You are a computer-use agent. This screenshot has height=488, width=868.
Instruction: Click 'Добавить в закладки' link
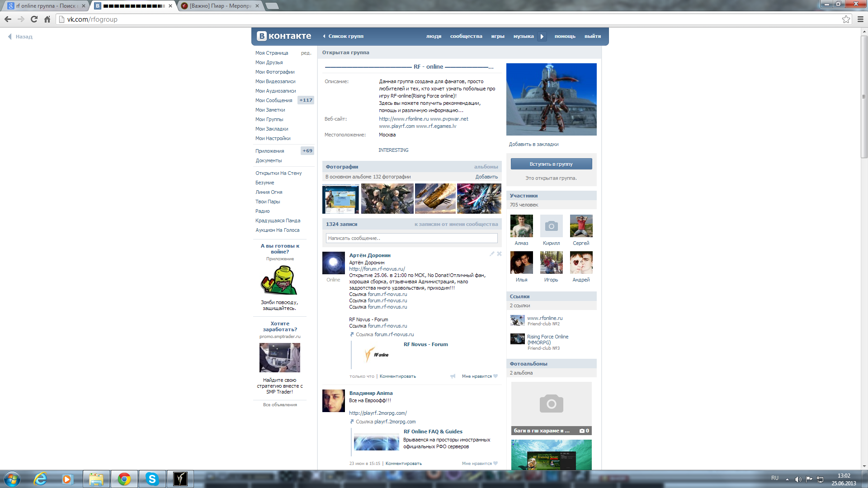click(533, 144)
